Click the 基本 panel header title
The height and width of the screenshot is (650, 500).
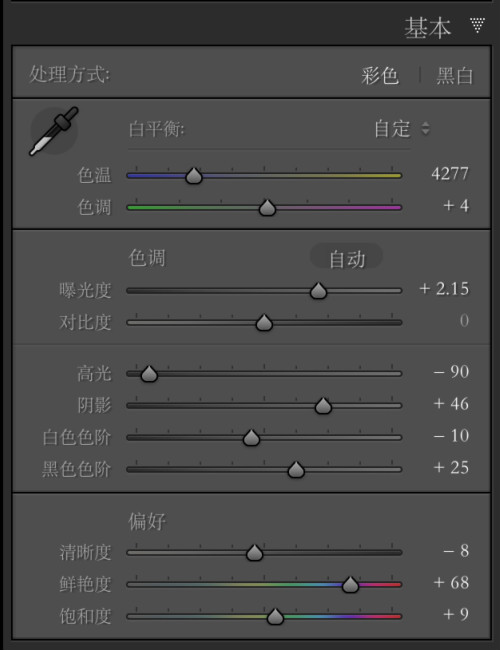pos(427,28)
